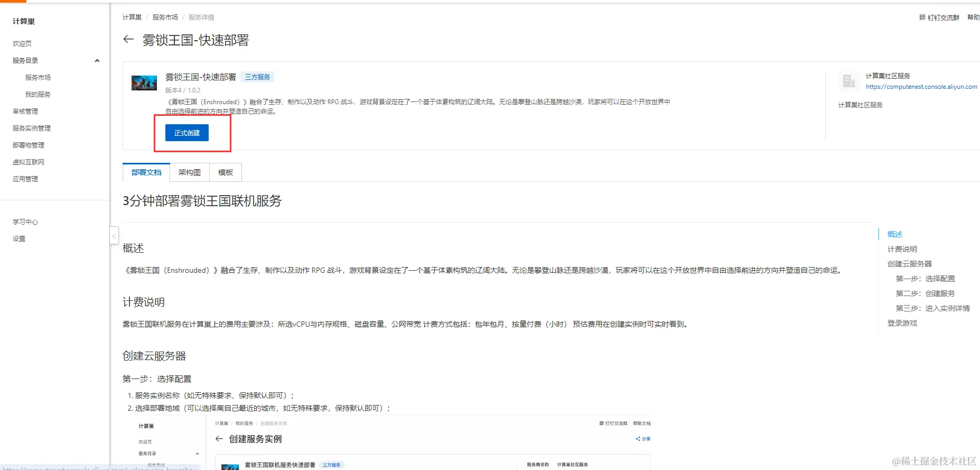
Task: Collapse the sidebar with the arrow handle
Action: [x=114, y=235]
